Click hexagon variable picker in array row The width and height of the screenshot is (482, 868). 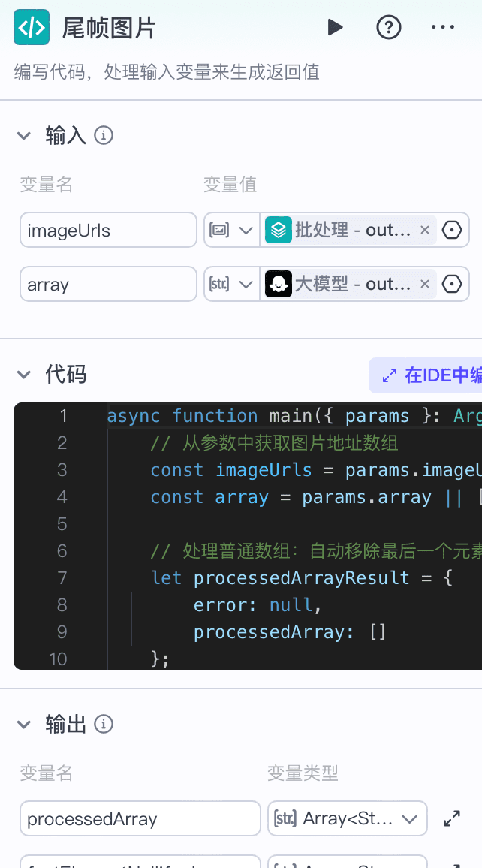click(453, 284)
